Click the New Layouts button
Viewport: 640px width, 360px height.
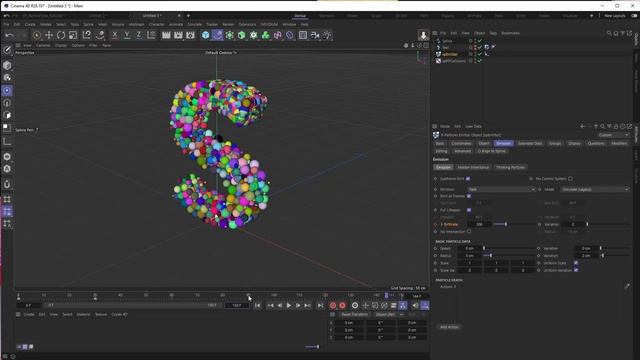615,16
